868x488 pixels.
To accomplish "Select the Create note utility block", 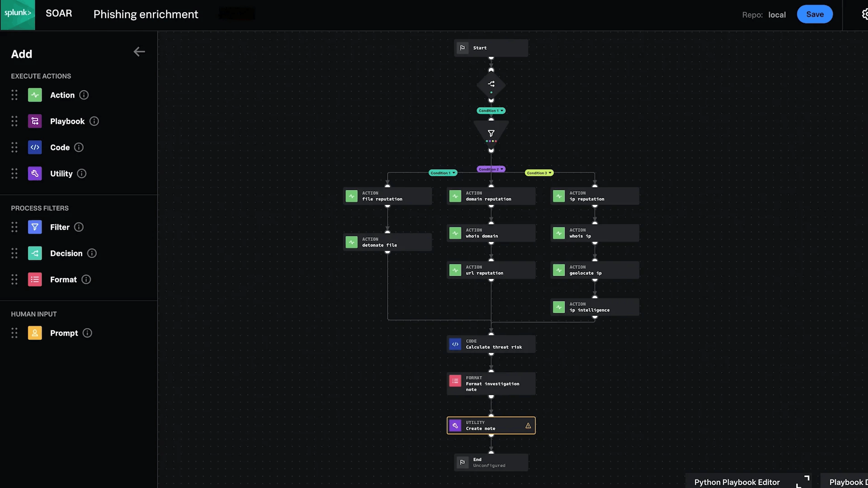I will 491,426.
